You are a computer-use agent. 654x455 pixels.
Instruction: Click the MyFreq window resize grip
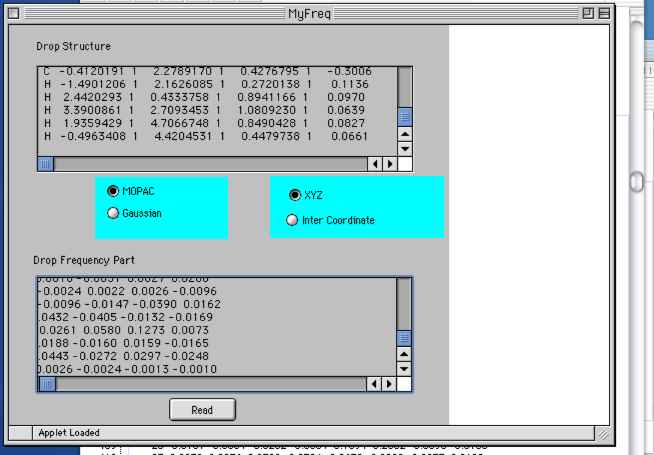[603, 433]
